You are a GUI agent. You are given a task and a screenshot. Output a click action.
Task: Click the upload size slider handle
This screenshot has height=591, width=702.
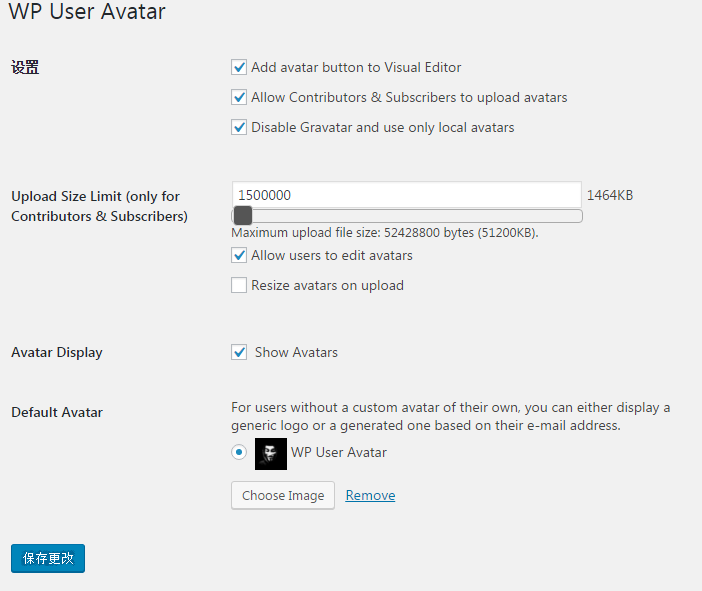point(243,216)
